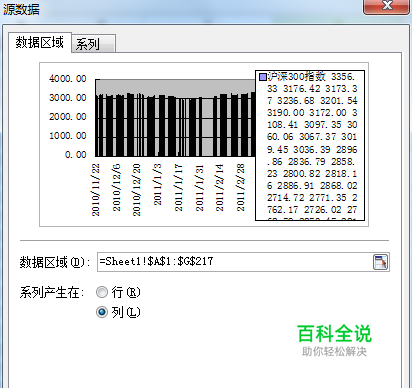Close the 源数据 dialog
The image size is (412, 388).
coord(386,6)
